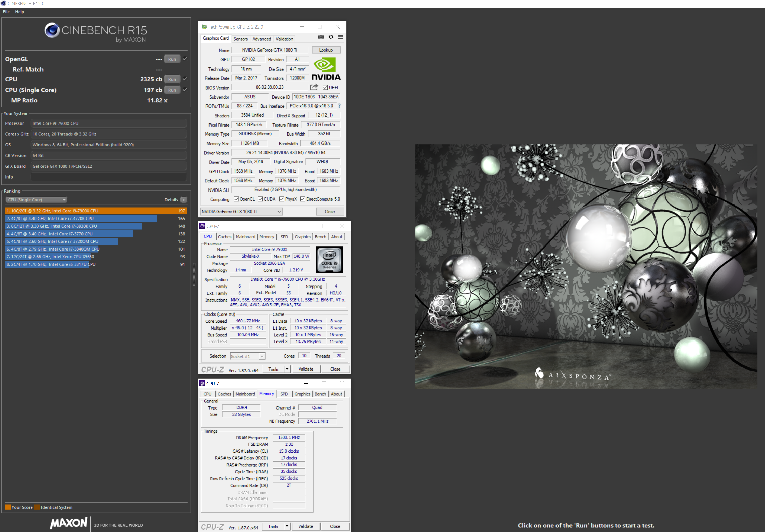Click the Info input field
This screenshot has height=532, width=765.
click(x=109, y=177)
